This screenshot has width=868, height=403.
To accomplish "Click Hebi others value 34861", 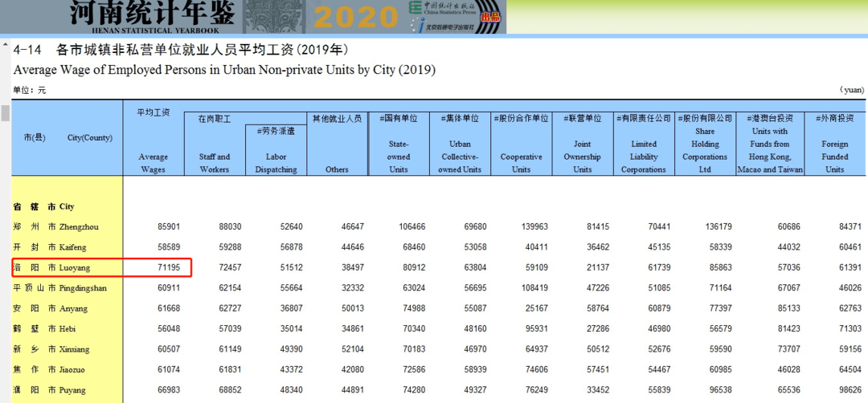I will pyautogui.click(x=352, y=329).
